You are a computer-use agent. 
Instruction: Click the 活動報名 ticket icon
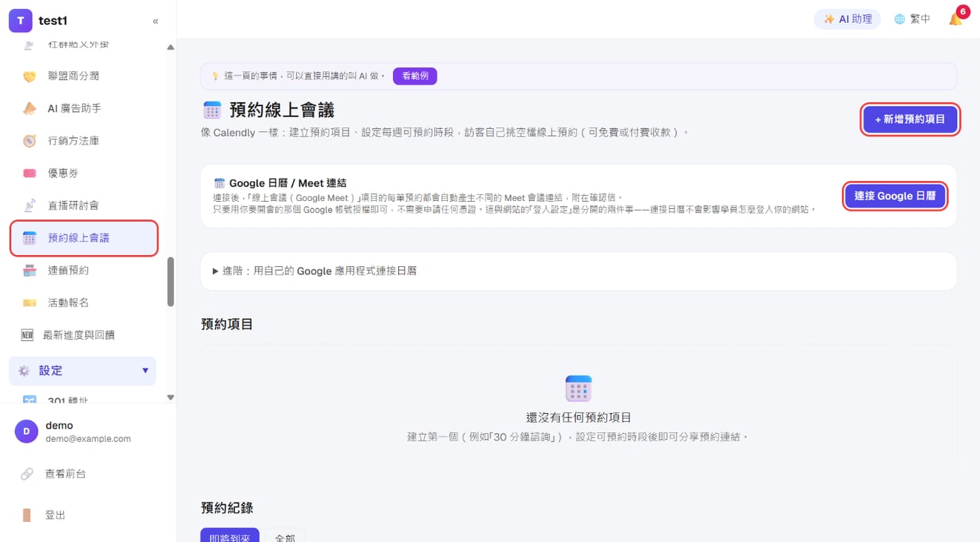point(29,303)
